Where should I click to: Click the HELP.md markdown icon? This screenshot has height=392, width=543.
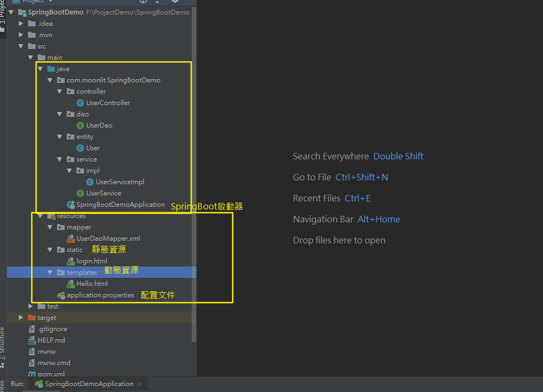(31, 340)
